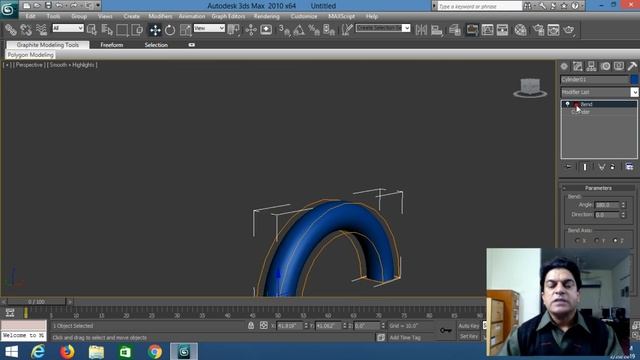Click the Align tool
The image size is (640, 360).
coord(437,30)
